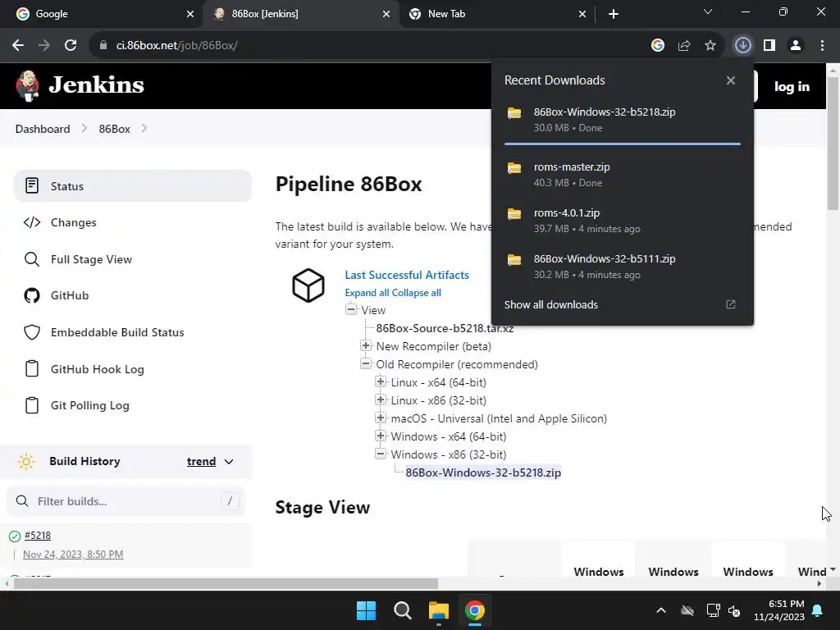Image resolution: width=840 pixels, height=630 pixels.
Task: Switch to the New Tab tab
Action: 496,14
